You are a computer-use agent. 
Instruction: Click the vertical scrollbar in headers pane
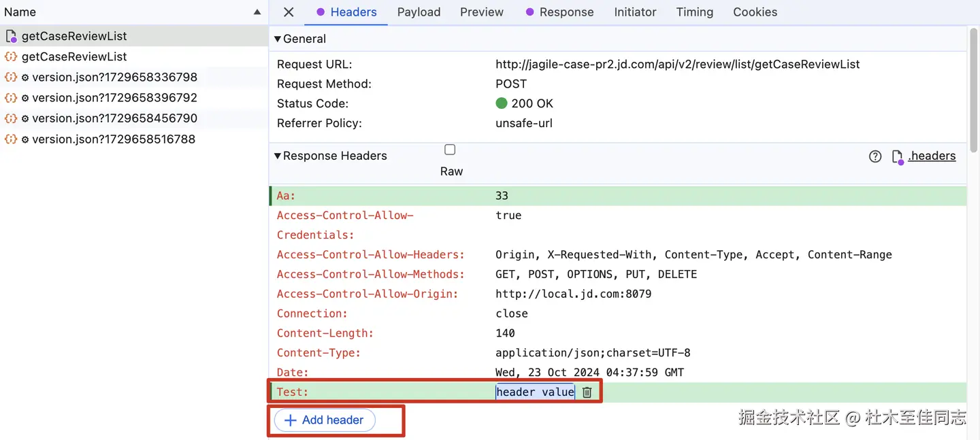973,88
